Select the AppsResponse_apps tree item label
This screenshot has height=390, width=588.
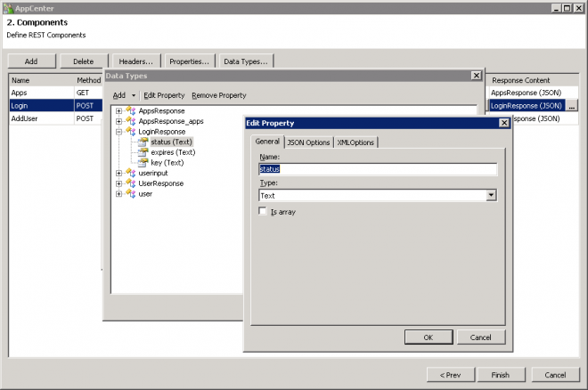tap(171, 121)
